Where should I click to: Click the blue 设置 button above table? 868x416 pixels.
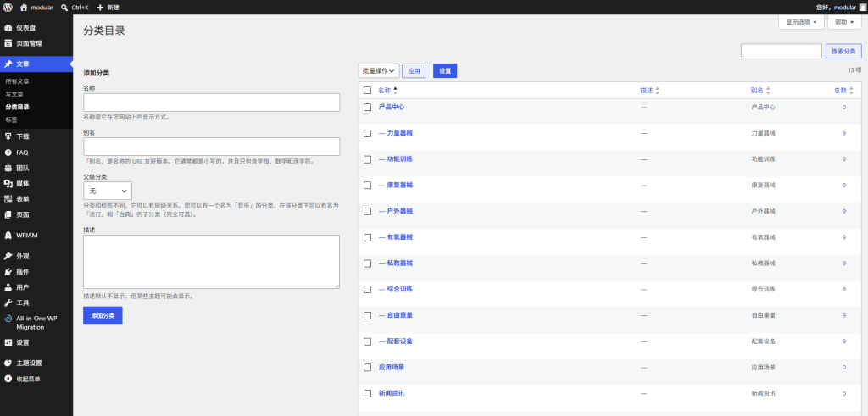445,71
